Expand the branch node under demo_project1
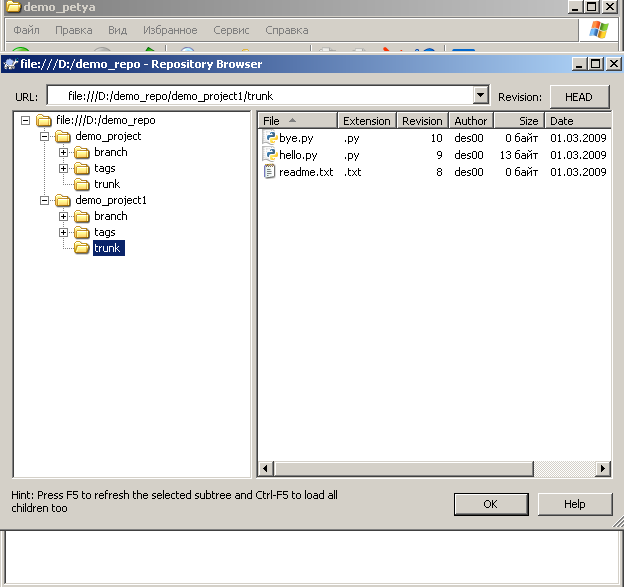The height and width of the screenshot is (587, 624). (64, 216)
